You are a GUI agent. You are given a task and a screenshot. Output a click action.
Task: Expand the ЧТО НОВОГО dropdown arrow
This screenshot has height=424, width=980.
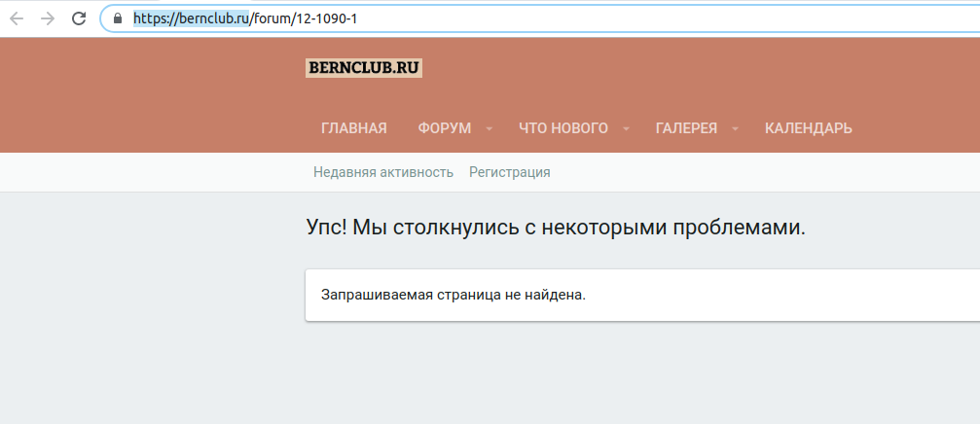click(626, 128)
